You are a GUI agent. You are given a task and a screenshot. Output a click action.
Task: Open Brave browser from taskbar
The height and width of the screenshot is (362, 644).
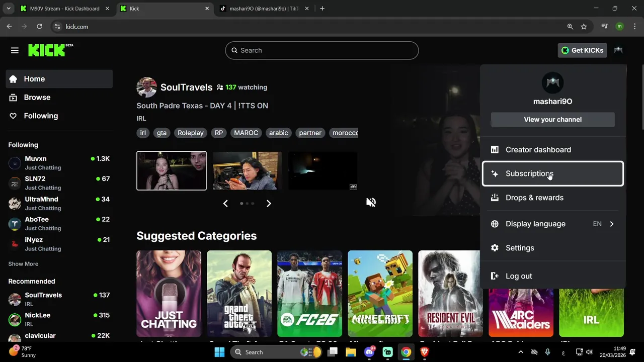425,352
